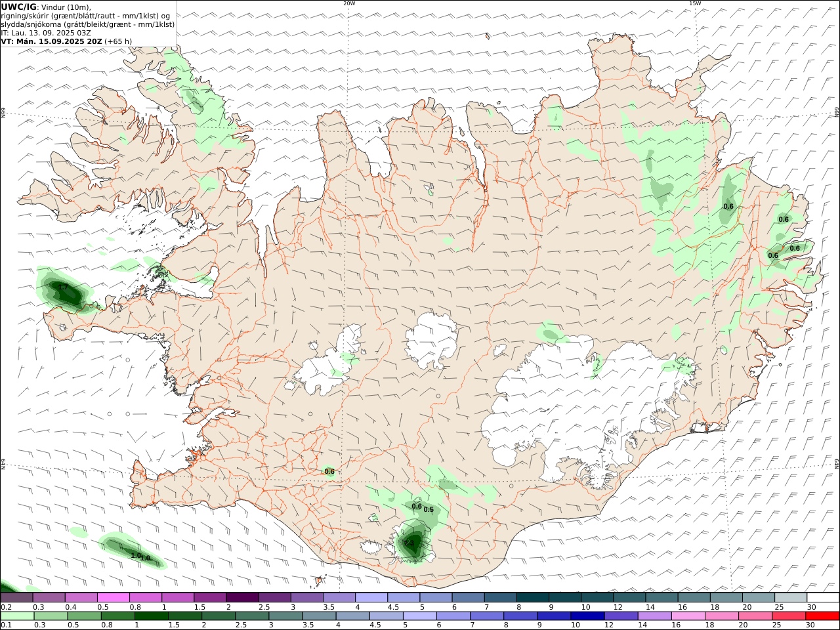Click the bright magenta 0.5 swatch in upper legend row

114,598
